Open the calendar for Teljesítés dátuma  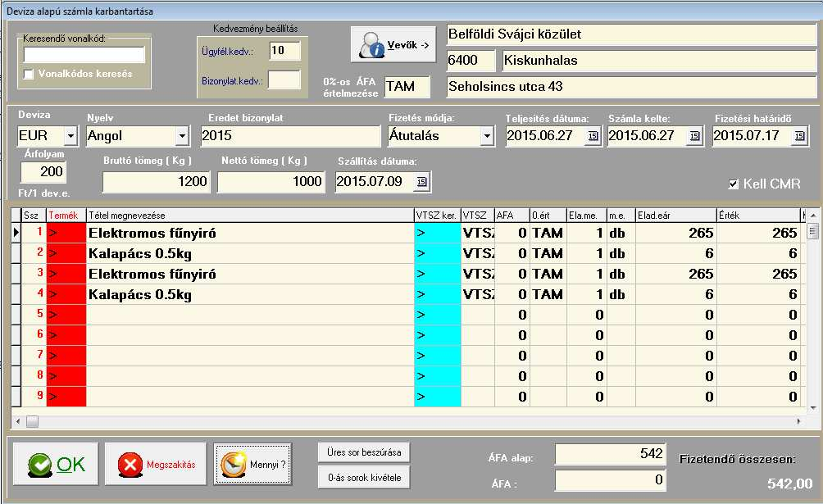[x=593, y=136]
